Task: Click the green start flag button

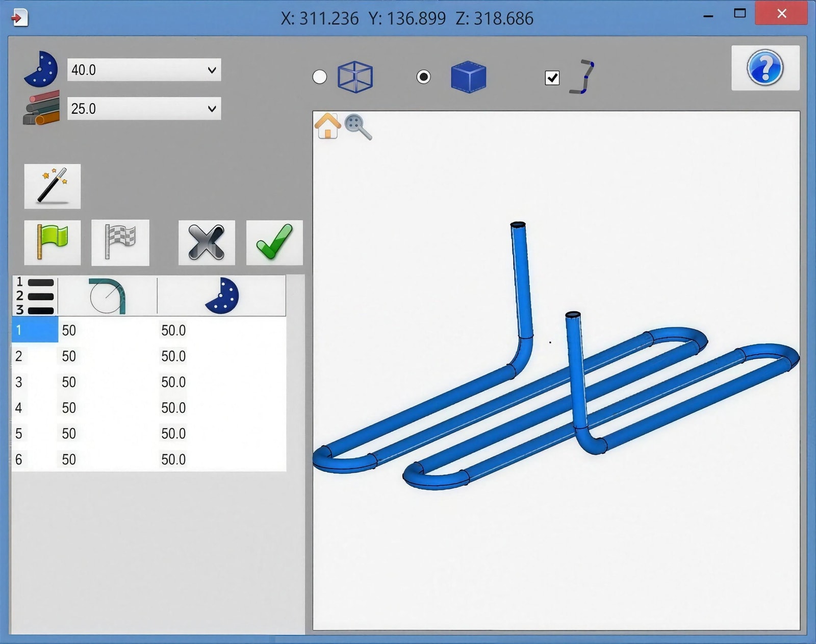Action: point(52,243)
